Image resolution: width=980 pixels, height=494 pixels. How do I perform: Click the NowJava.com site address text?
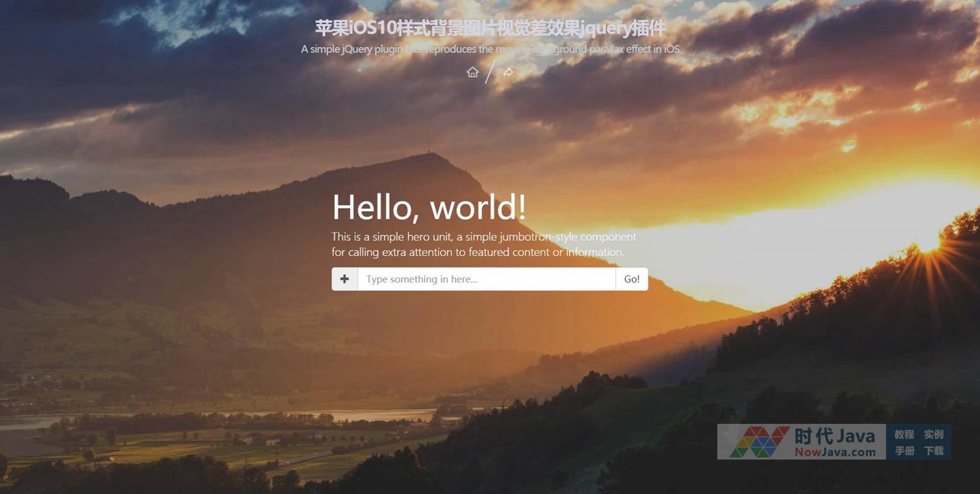coord(834,452)
